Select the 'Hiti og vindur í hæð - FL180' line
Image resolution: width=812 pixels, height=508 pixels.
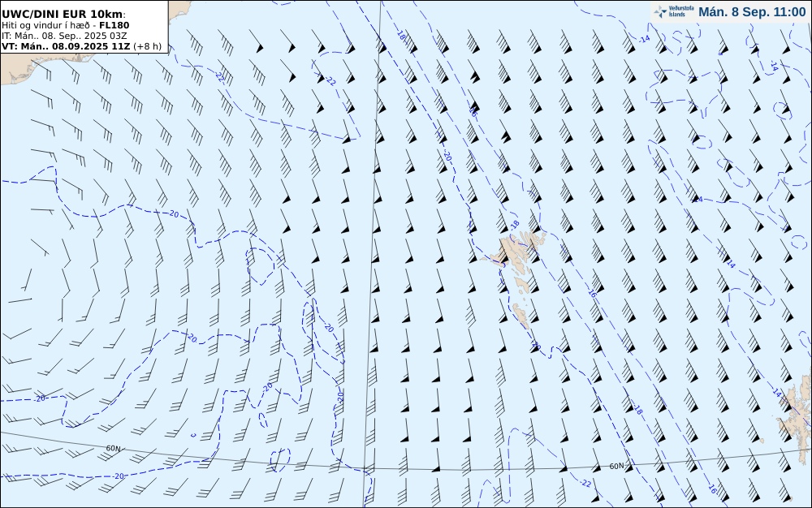point(65,25)
